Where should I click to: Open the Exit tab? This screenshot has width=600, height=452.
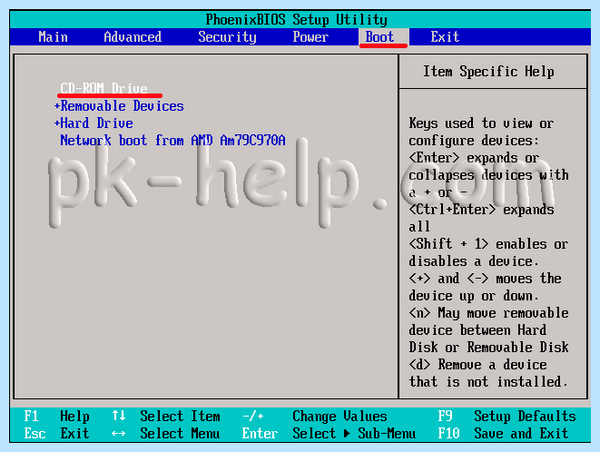point(445,37)
